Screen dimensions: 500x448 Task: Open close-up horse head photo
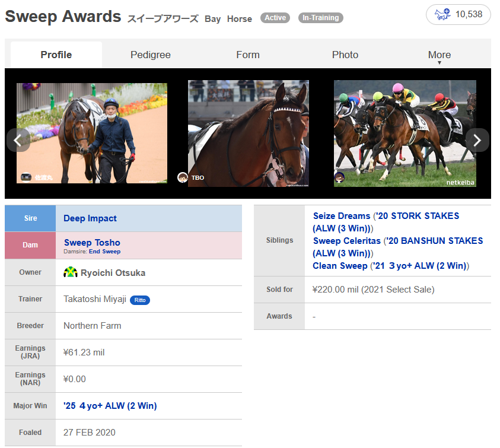pyautogui.click(x=249, y=134)
